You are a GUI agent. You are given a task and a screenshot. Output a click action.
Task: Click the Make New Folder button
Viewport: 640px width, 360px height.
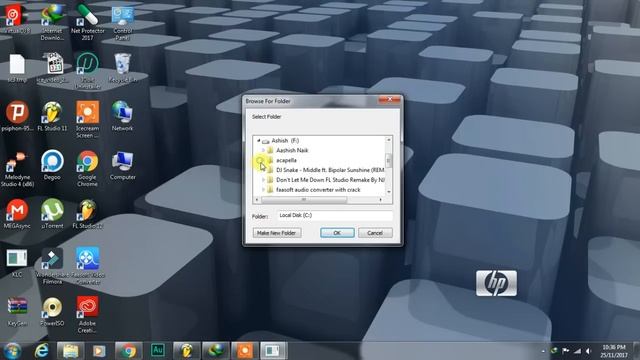click(277, 233)
